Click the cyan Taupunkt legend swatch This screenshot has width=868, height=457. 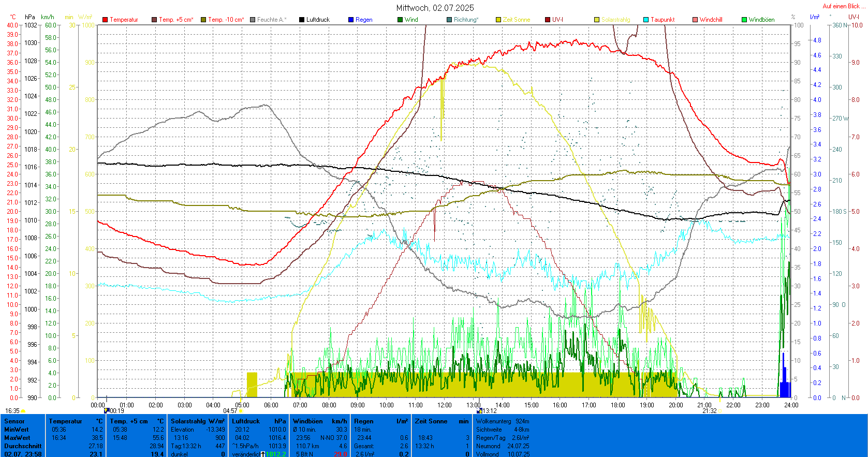[646, 20]
